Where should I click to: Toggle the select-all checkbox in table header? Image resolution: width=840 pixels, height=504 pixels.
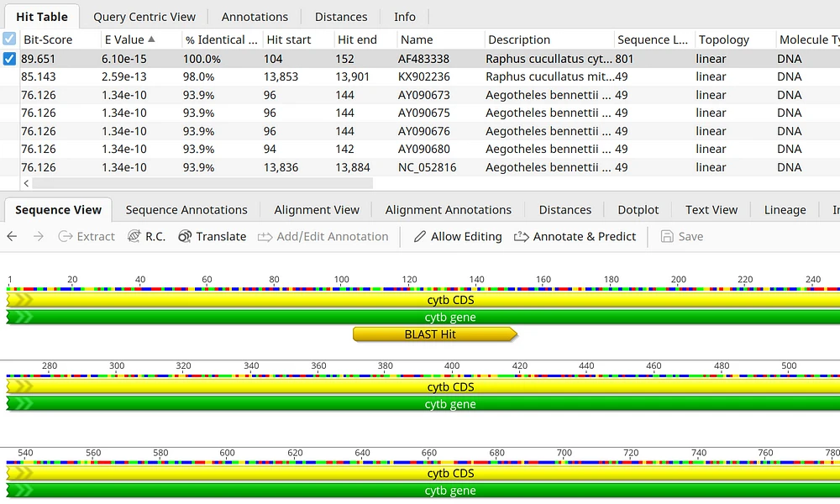coord(9,39)
